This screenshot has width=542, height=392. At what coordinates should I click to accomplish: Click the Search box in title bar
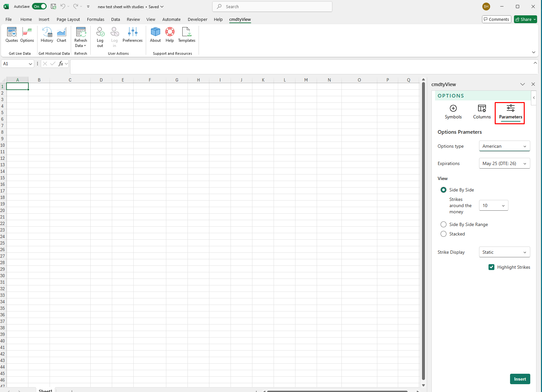pos(272,7)
